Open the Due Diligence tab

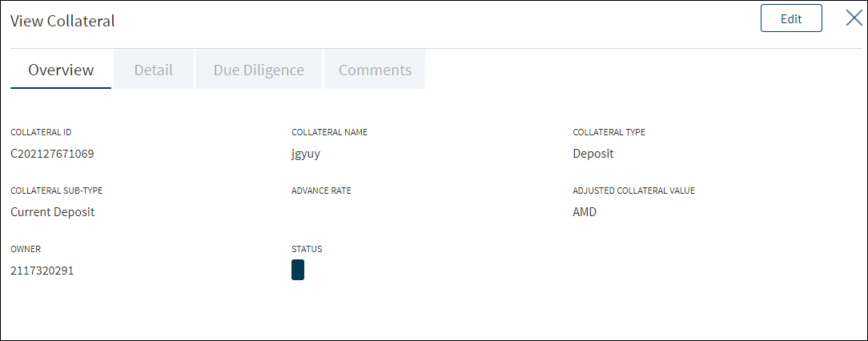(x=259, y=70)
